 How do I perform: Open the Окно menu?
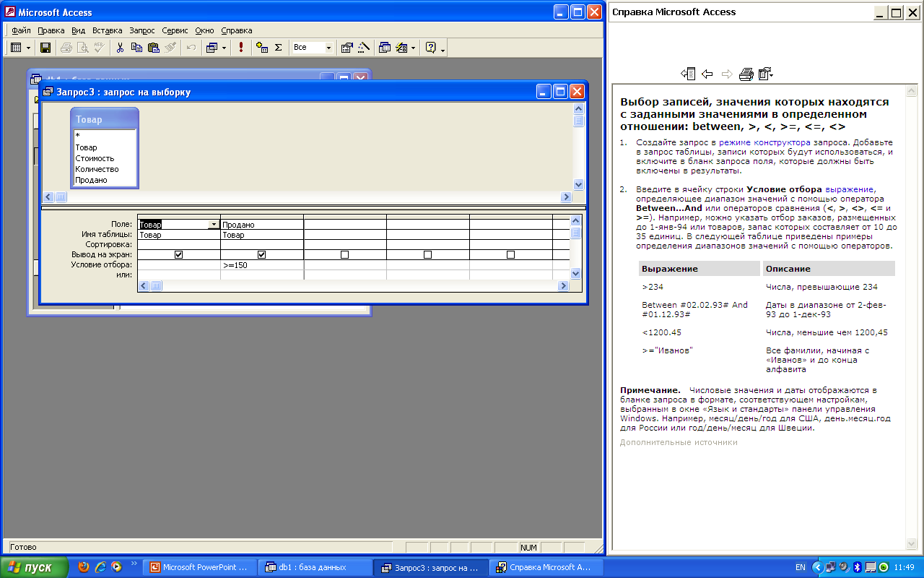tap(205, 30)
